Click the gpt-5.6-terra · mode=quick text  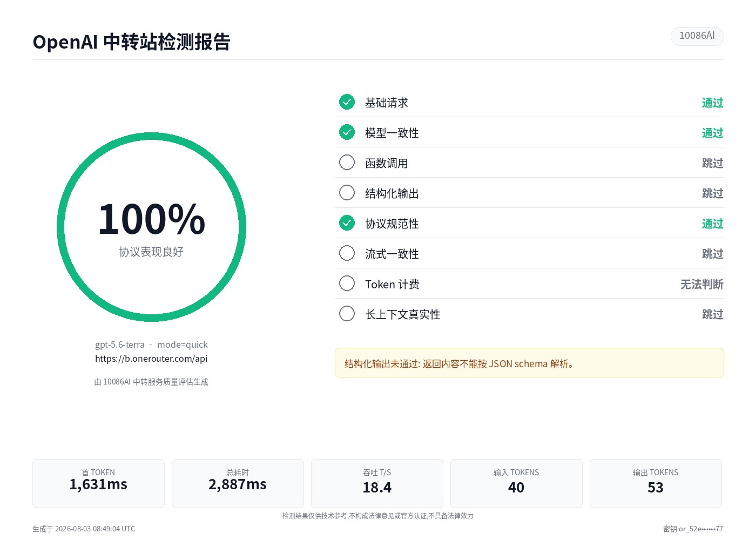[151, 345]
